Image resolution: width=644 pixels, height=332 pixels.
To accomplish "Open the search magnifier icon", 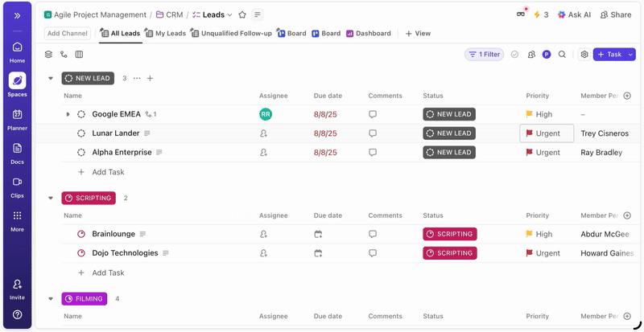I will 562,55.
